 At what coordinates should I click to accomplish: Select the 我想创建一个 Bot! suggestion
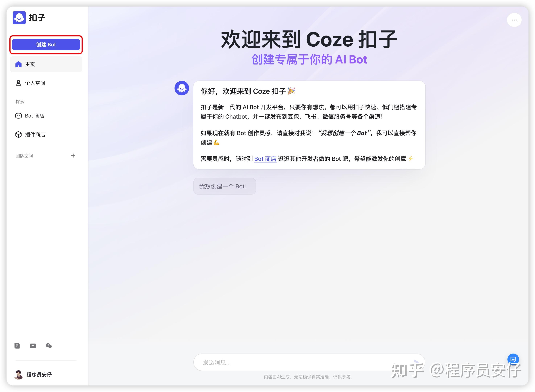point(225,186)
